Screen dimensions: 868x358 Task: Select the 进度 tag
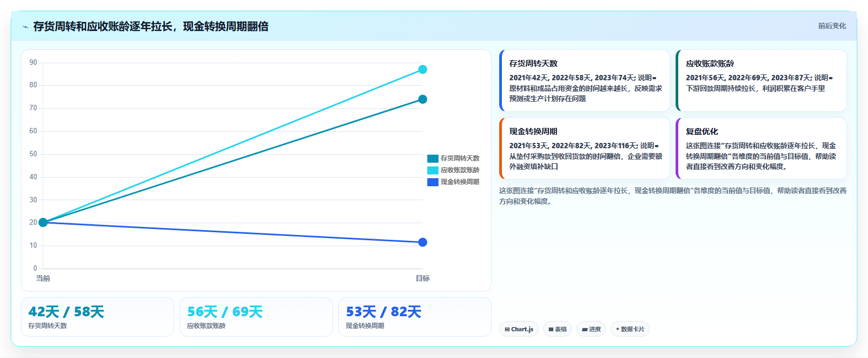pos(591,329)
